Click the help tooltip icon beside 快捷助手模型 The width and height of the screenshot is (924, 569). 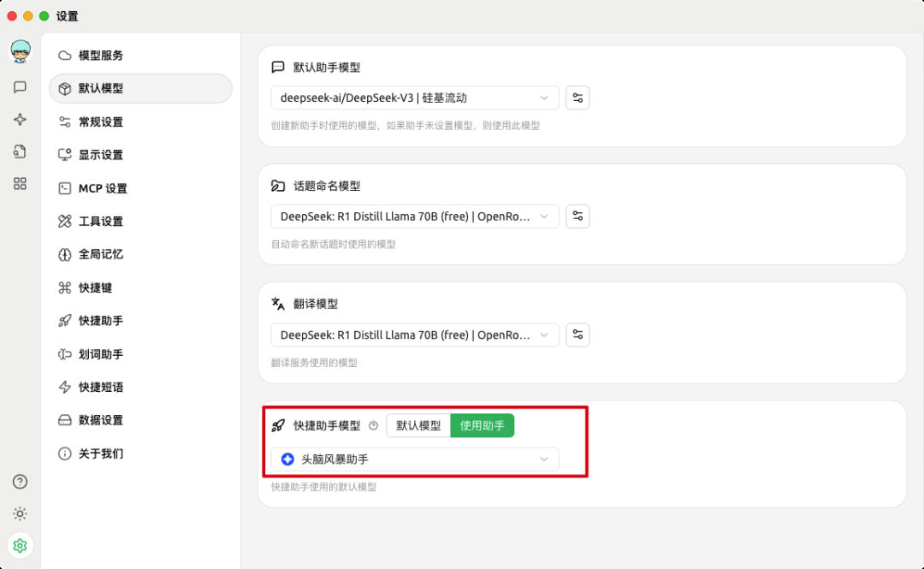pos(373,426)
